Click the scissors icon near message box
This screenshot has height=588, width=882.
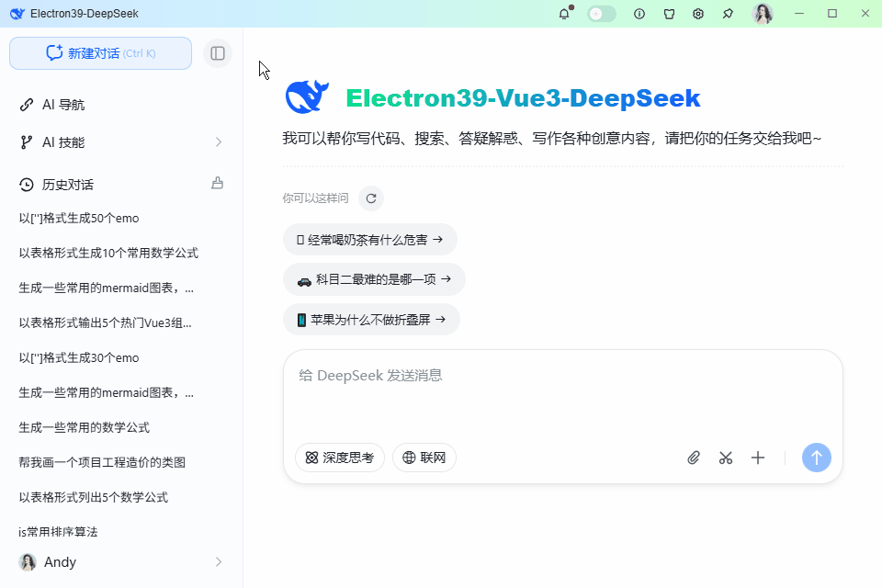[x=726, y=457]
